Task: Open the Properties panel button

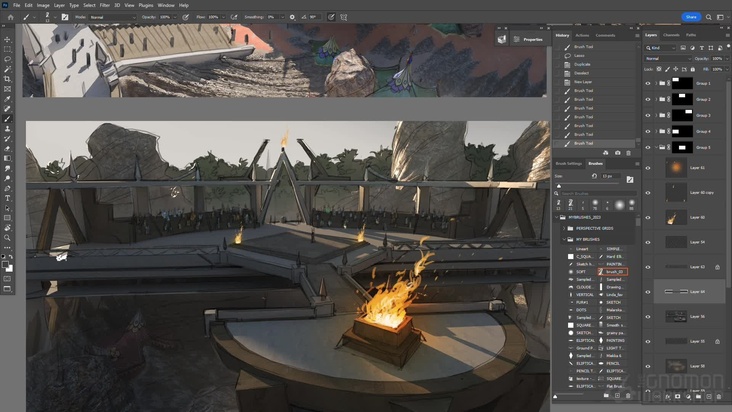Action: coord(528,40)
